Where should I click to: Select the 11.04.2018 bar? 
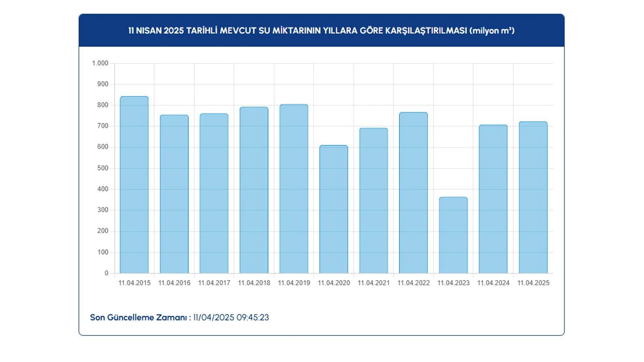tap(254, 190)
